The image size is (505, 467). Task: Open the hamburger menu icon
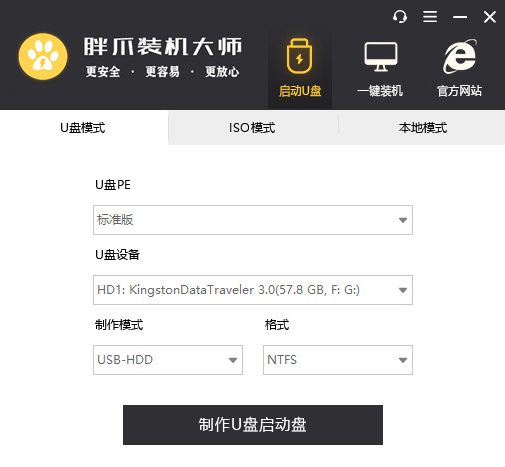(x=430, y=17)
